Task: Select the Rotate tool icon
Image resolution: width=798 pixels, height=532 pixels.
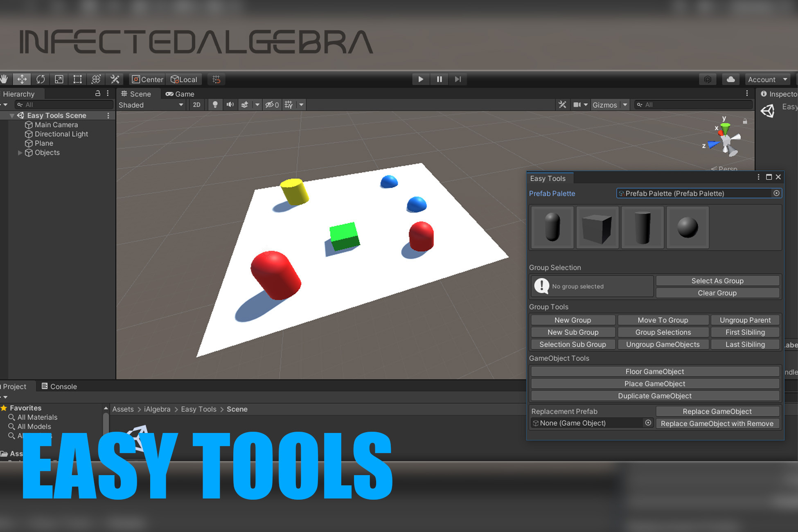Action: [x=41, y=79]
